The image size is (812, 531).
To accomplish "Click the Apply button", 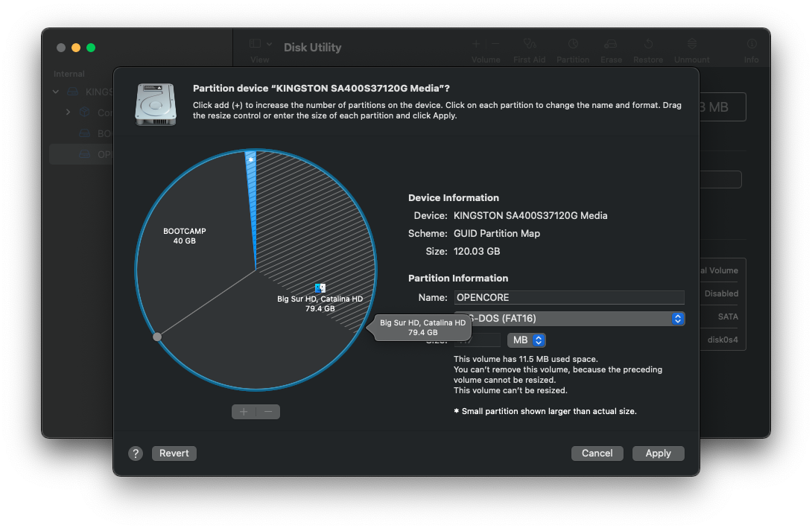I will coord(658,454).
